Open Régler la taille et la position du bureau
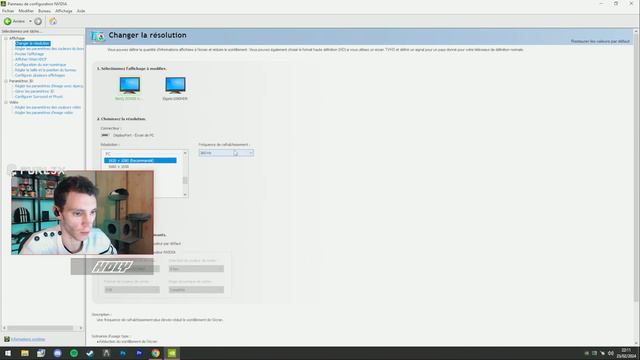Screen dimensions: 640x360 point(45,70)
